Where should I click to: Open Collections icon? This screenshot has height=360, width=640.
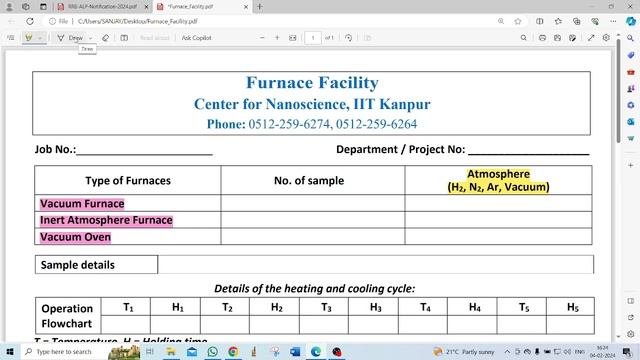(576, 21)
